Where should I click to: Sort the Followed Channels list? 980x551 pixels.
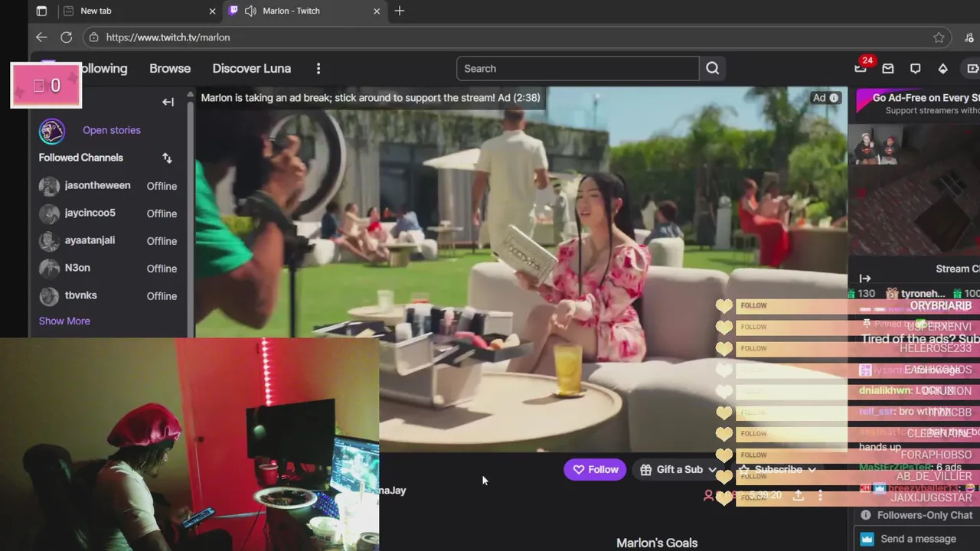[167, 158]
